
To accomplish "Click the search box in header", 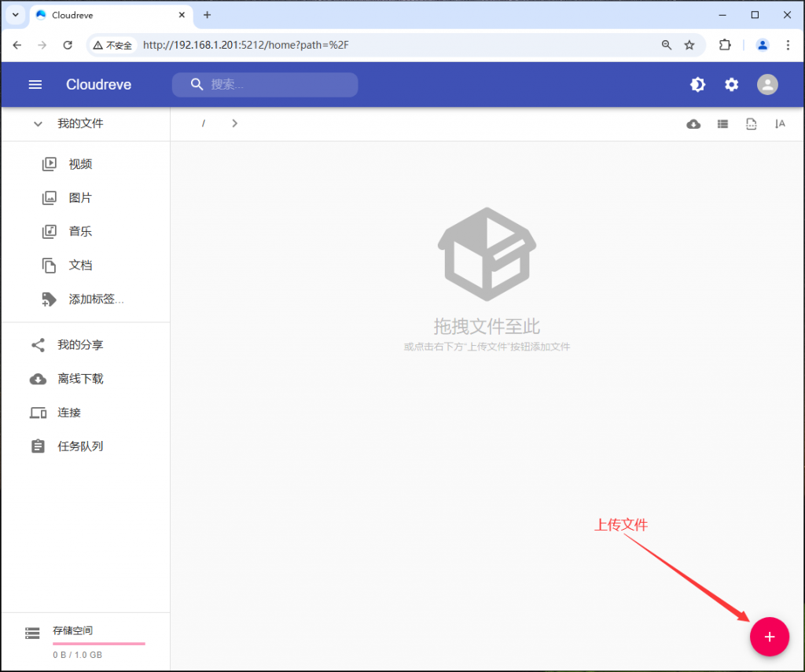I will (x=265, y=85).
